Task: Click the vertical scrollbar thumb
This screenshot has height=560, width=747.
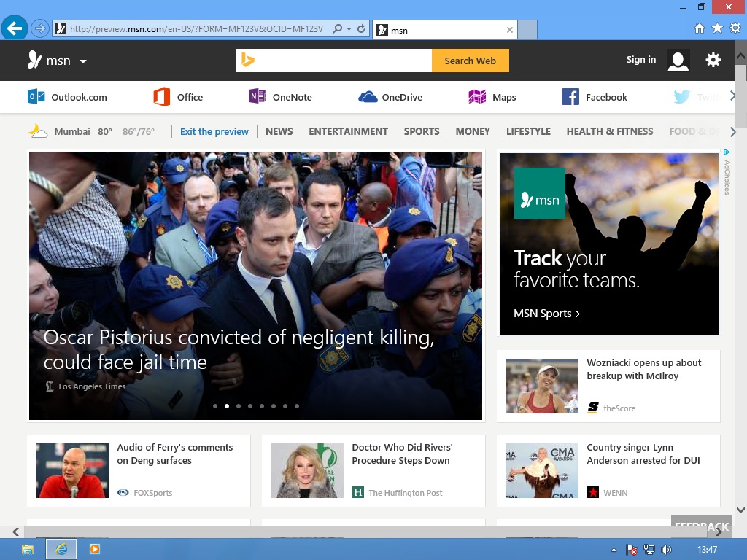Action: [x=740, y=96]
